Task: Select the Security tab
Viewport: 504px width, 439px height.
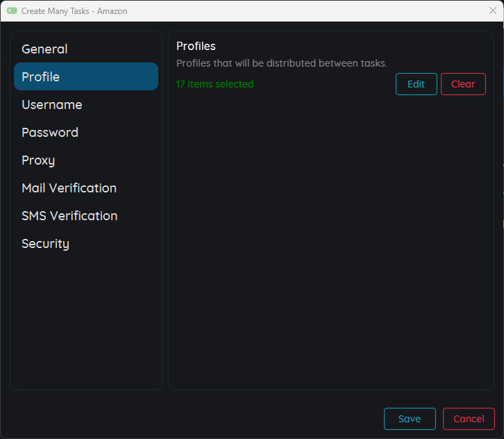Action: coord(45,244)
